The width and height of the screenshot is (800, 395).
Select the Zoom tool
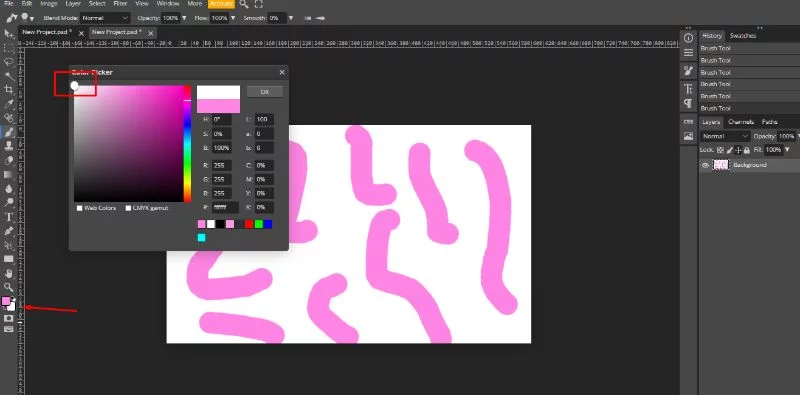coord(9,287)
